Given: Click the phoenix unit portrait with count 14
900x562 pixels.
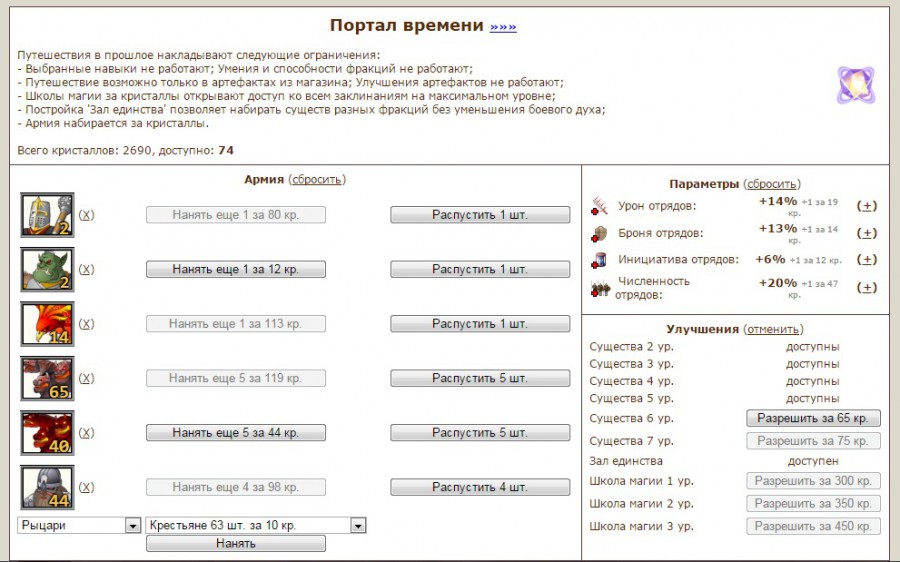Looking at the screenshot, I should pyautogui.click(x=47, y=324).
